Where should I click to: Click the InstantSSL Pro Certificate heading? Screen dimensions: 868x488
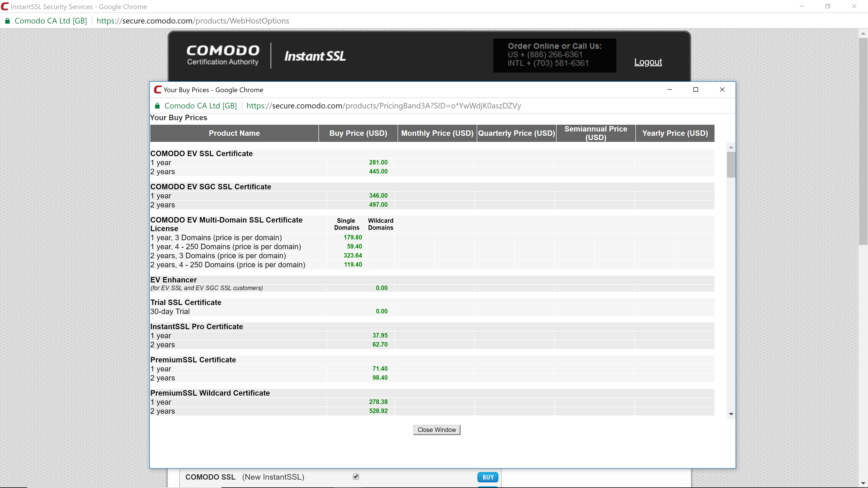[x=196, y=327]
